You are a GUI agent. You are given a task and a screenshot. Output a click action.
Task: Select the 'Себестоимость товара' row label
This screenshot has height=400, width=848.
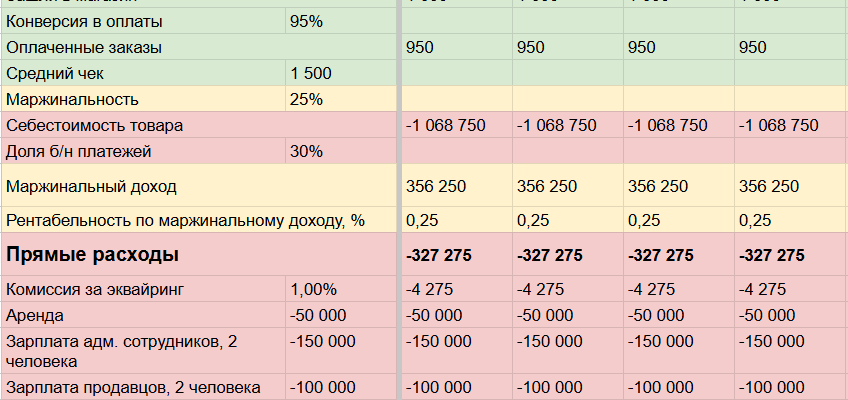point(94,125)
